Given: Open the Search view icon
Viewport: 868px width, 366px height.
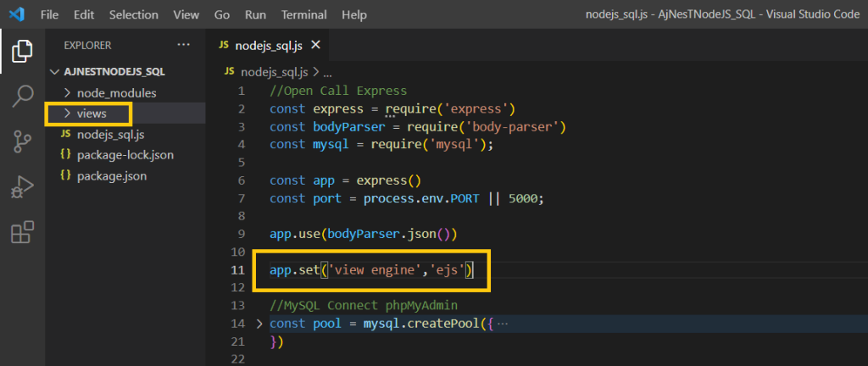Looking at the screenshot, I should [x=23, y=96].
